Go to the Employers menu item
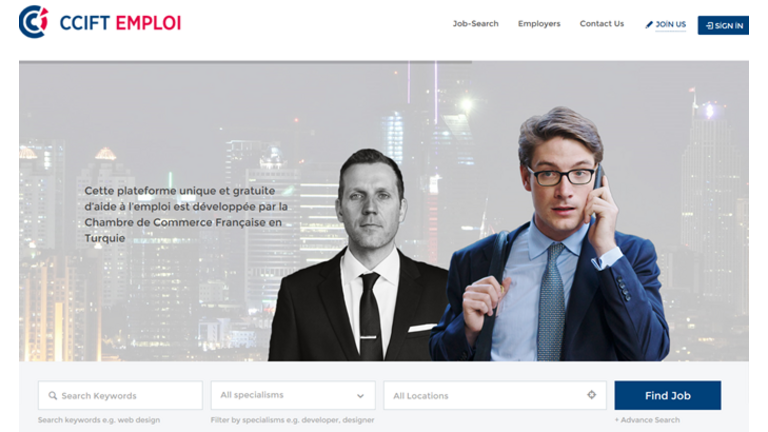Screen dimensions: 768x432 click(539, 24)
